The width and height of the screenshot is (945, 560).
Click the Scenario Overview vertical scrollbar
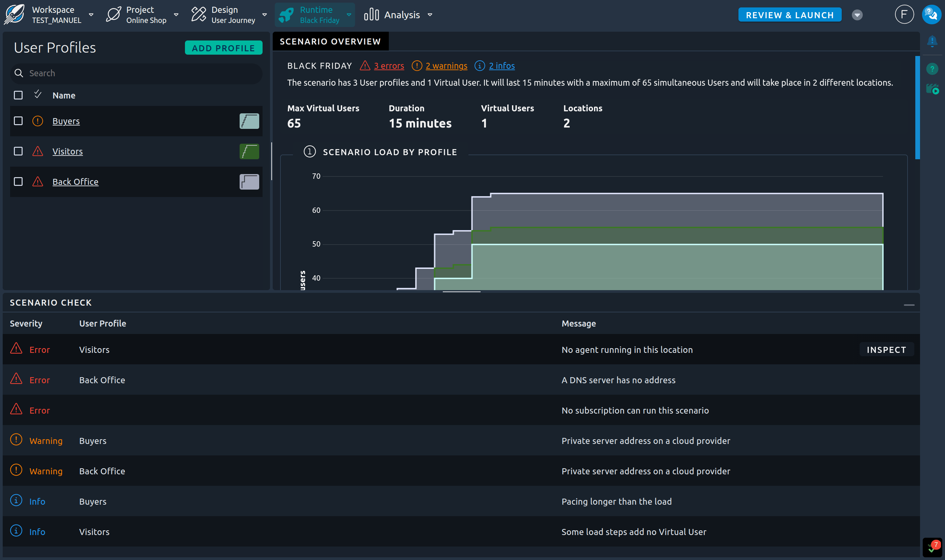pos(917,108)
